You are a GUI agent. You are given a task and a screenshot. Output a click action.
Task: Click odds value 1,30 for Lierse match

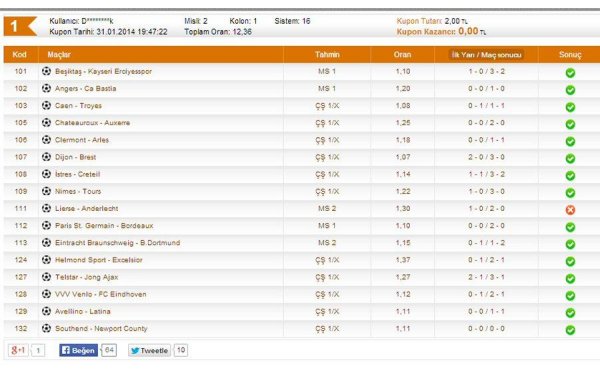pyautogui.click(x=403, y=208)
